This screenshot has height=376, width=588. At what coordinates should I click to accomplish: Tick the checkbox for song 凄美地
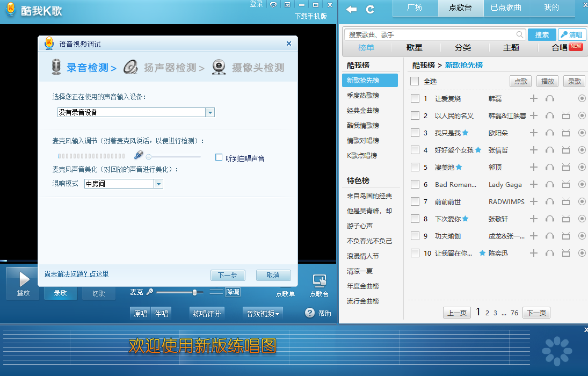click(415, 167)
